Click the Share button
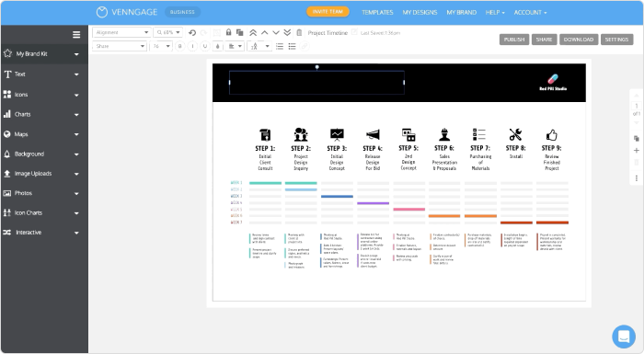 pos(544,40)
